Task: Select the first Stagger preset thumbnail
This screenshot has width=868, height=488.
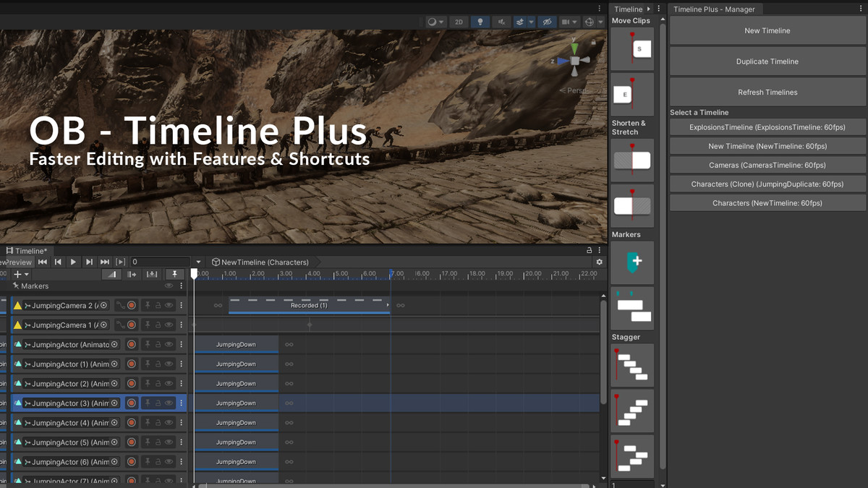Action: click(x=631, y=364)
